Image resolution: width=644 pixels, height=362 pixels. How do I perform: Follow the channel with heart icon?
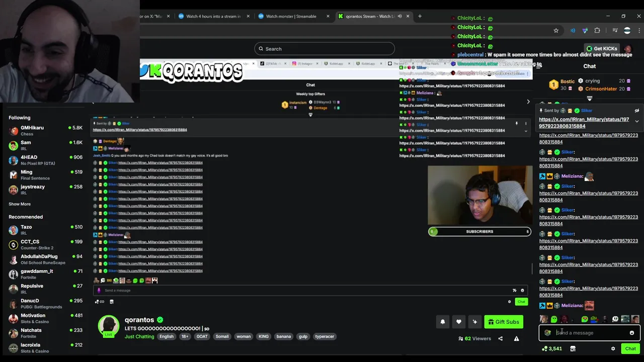point(459,322)
